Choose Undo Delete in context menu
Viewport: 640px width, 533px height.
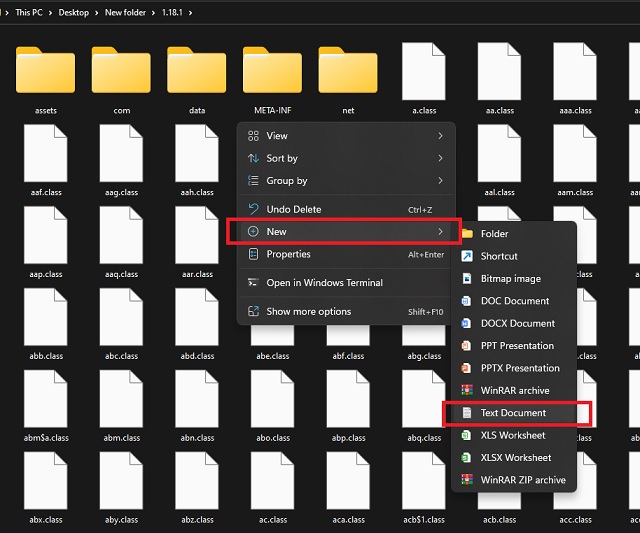coord(293,209)
